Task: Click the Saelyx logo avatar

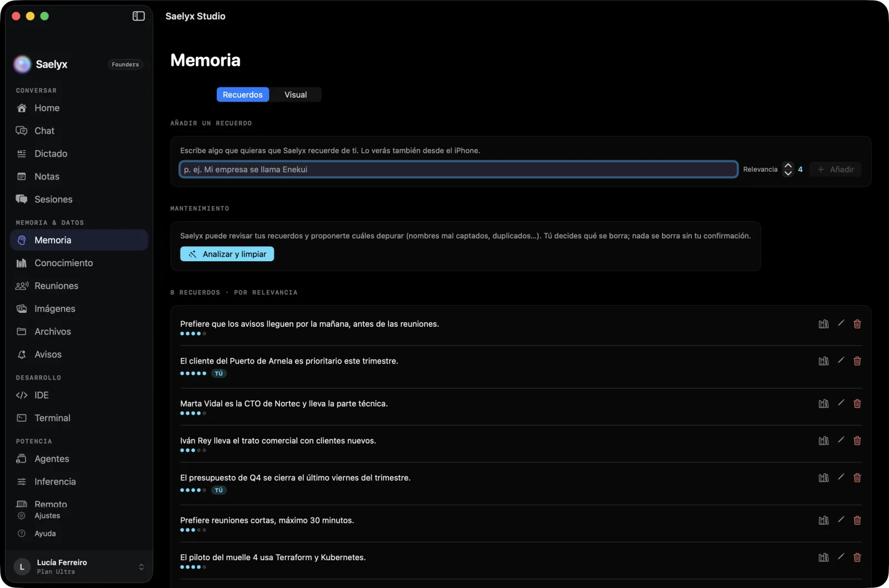Action: tap(22, 64)
